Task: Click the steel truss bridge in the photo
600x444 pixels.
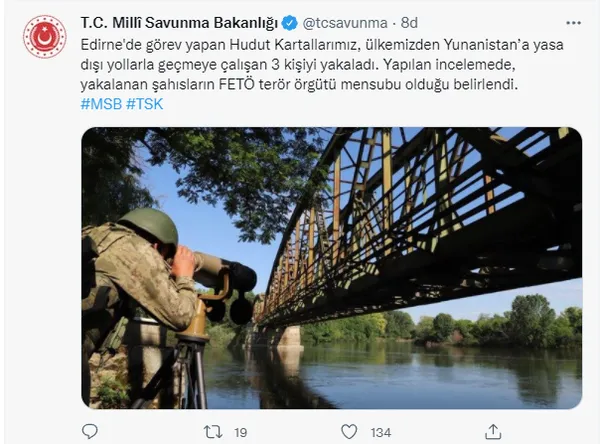Action: click(421, 226)
